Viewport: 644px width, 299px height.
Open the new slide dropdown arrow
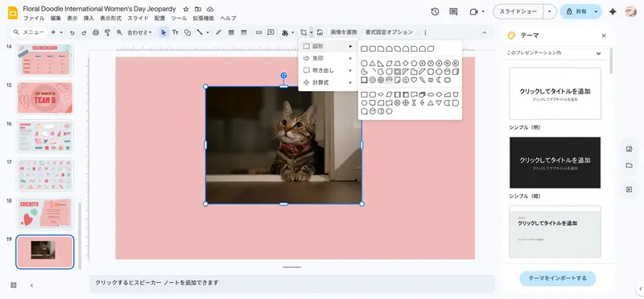62,32
